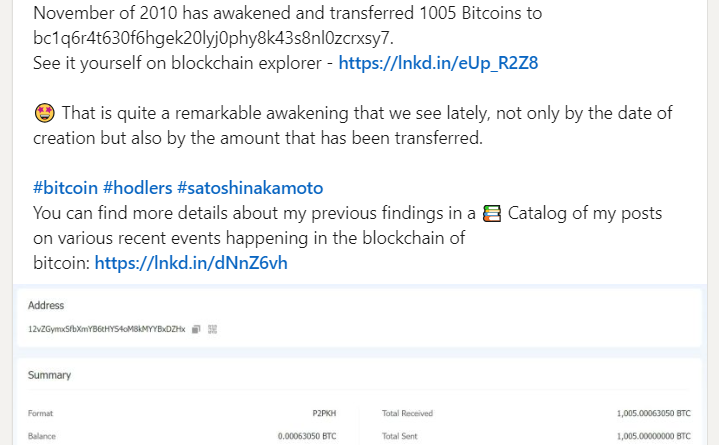This screenshot has height=445, width=719.
Task: Click the Summary section heading
Action: coord(49,375)
